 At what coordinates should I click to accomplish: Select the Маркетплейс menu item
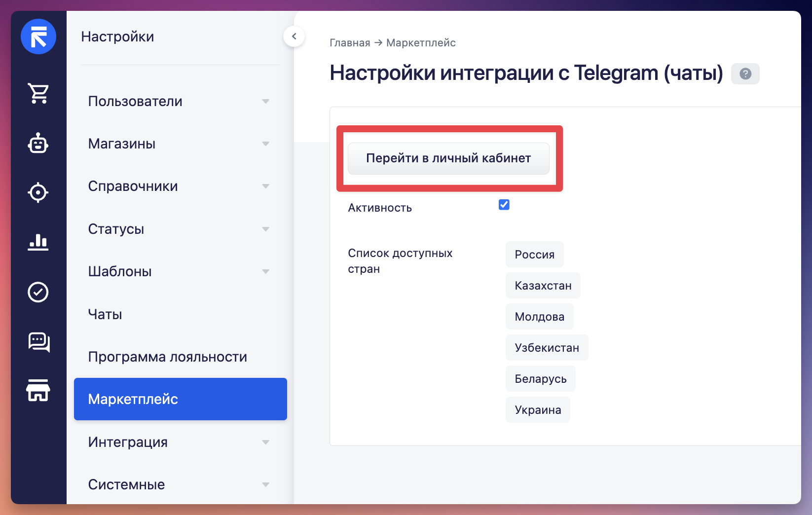tap(181, 399)
